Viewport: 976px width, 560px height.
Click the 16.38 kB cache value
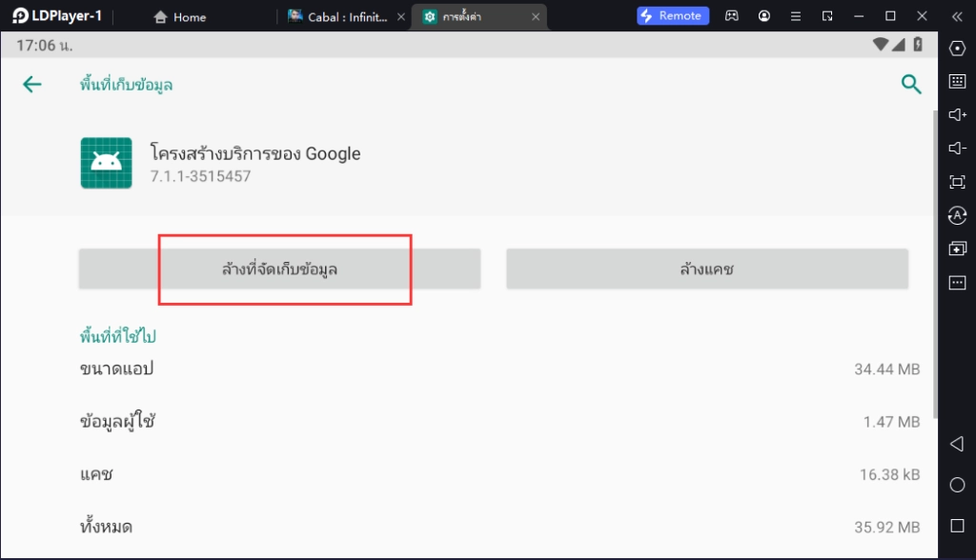(x=889, y=474)
